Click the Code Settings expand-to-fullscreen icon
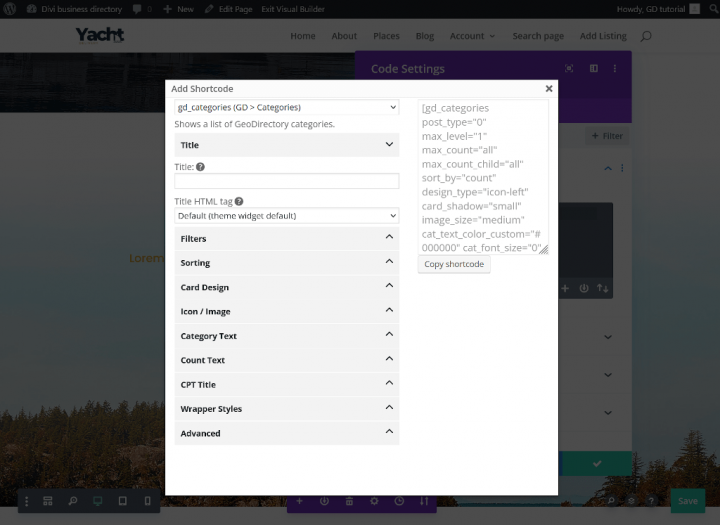The height and width of the screenshot is (525, 720). pos(569,69)
